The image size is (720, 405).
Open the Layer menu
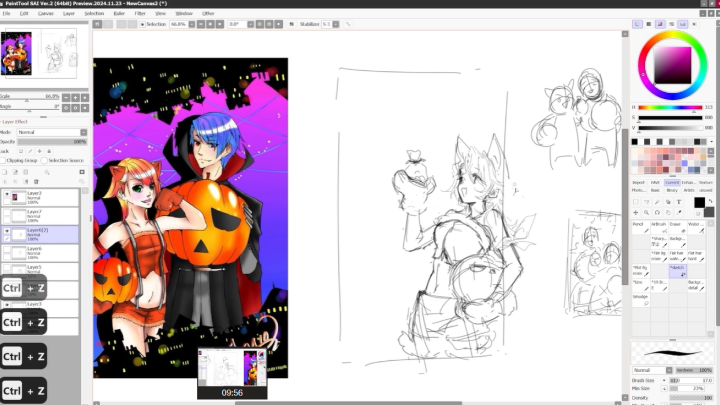(68, 13)
